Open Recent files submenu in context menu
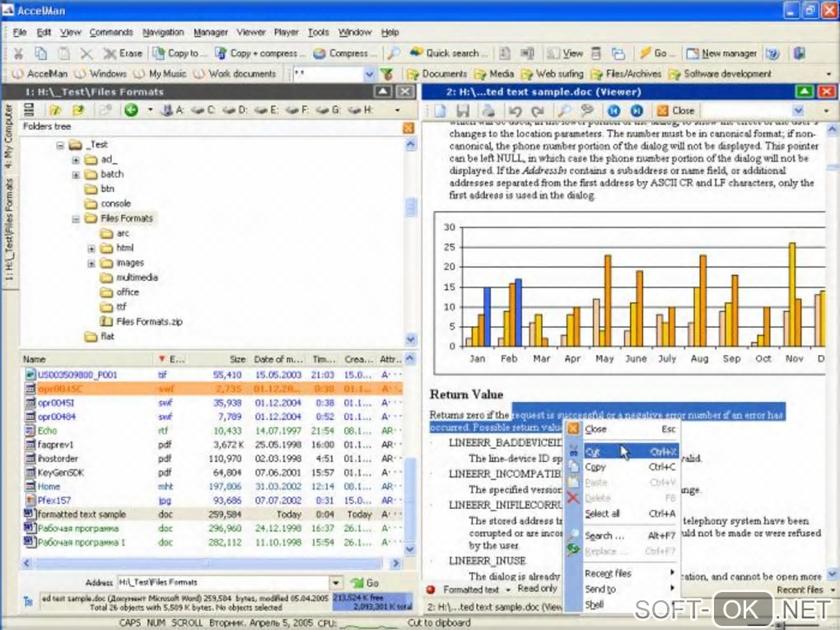 623,573
